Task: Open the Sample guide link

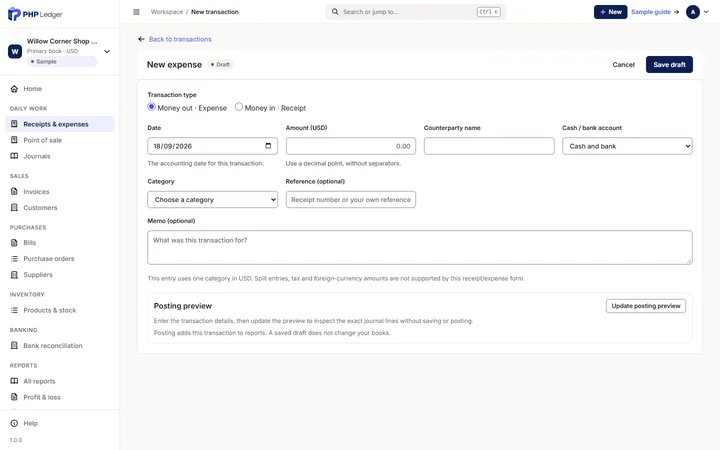Action: pyautogui.click(x=651, y=12)
